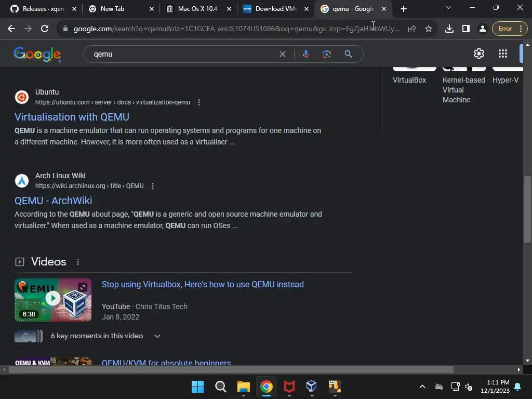Open a new browser tab
The image size is (532, 399).
coord(403,9)
